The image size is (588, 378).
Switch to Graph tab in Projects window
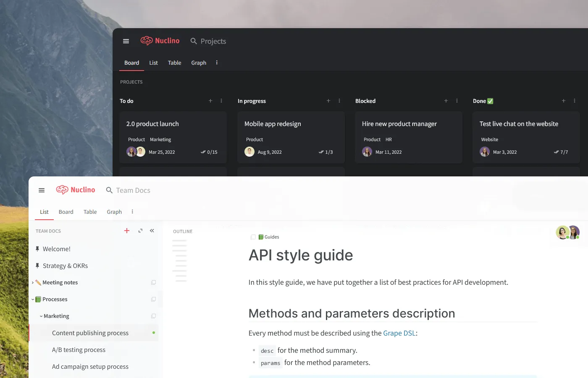coord(199,63)
